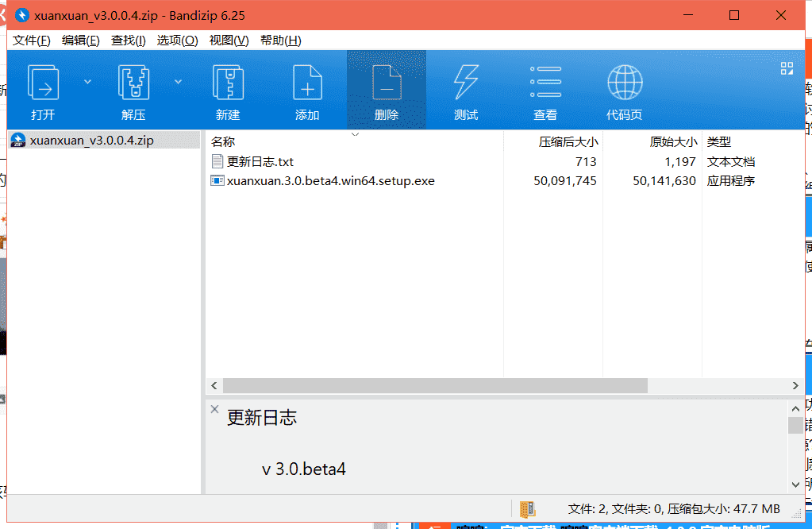Click the text document icon of 更新日志.txt

pos(217,162)
